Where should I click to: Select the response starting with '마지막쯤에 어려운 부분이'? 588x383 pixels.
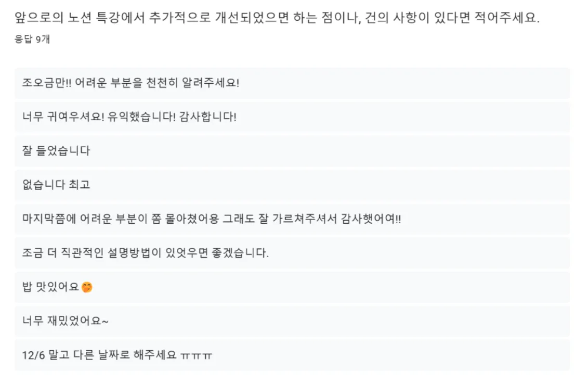(292, 219)
